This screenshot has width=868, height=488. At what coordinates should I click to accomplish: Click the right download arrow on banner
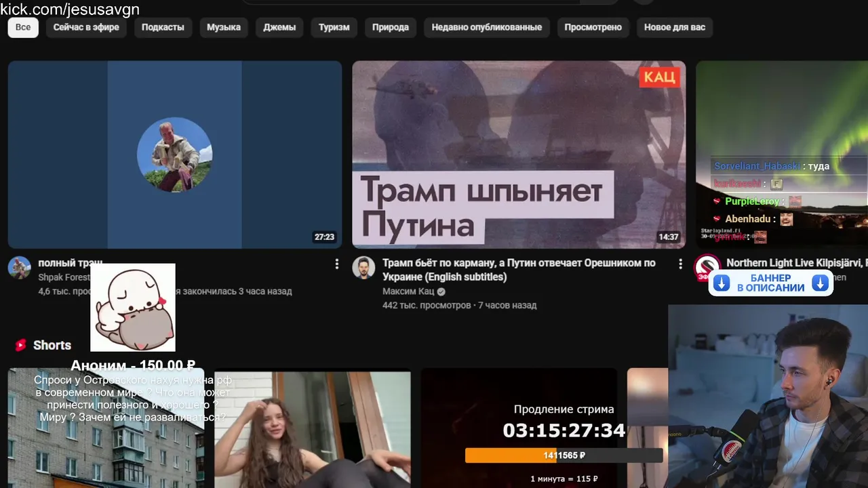(x=821, y=283)
